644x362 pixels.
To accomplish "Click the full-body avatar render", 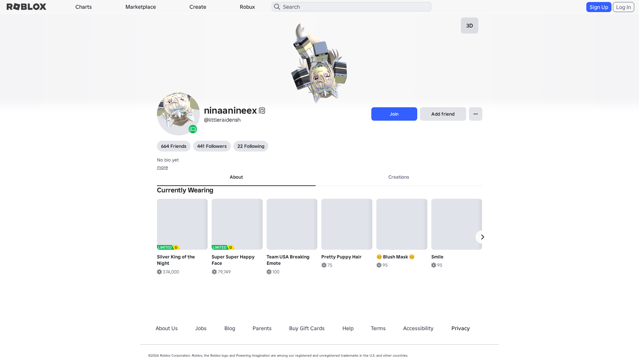I will [319, 63].
